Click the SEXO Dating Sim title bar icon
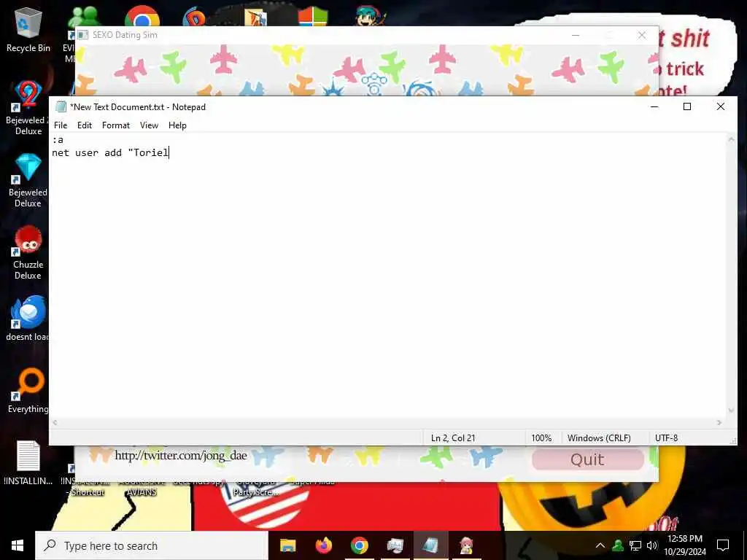Image resolution: width=747 pixels, height=560 pixels. pos(83,35)
